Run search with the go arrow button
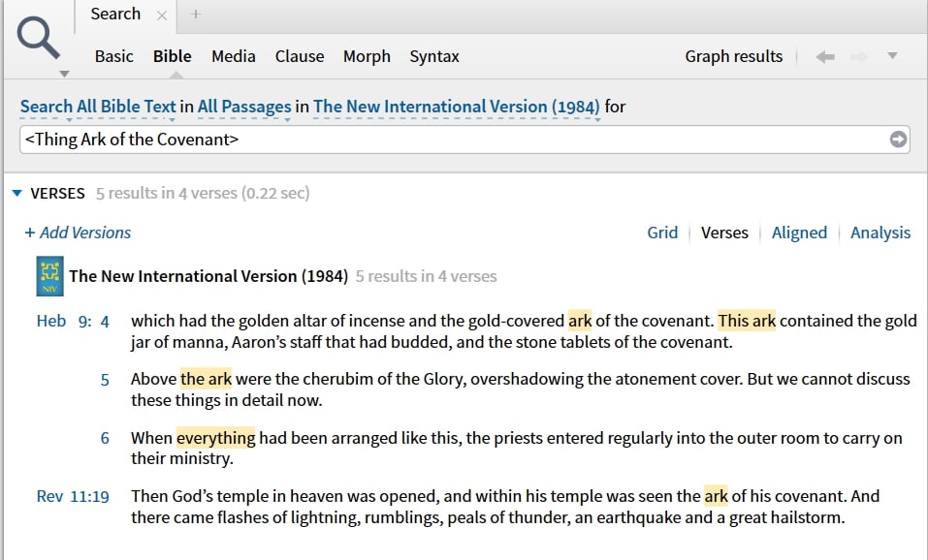This screenshot has width=928, height=560. tap(898, 140)
